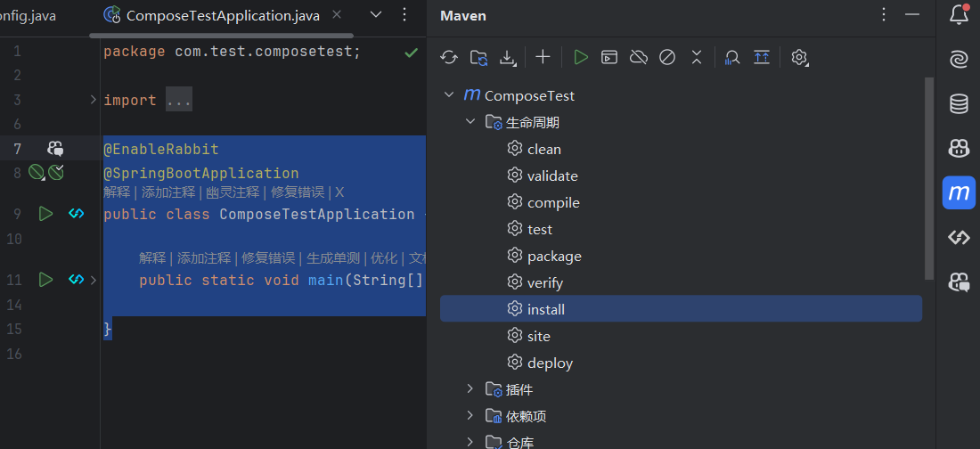The width and height of the screenshot is (980, 449).
Task: Click green inspections checkmark in editor
Action: tap(411, 53)
